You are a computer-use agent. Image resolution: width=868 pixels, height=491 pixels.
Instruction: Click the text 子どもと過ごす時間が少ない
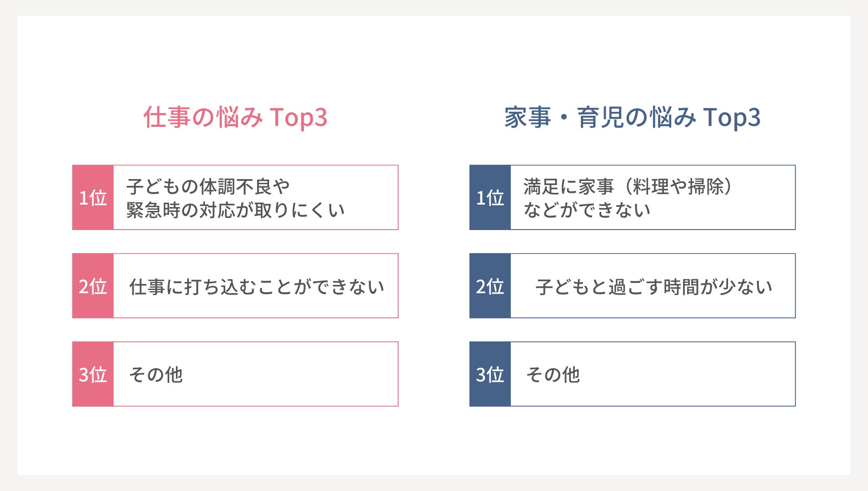tap(654, 287)
